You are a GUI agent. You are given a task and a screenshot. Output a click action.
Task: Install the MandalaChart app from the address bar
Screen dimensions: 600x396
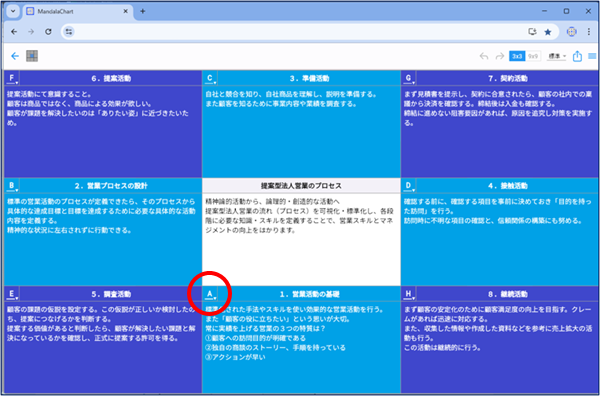pos(532,32)
